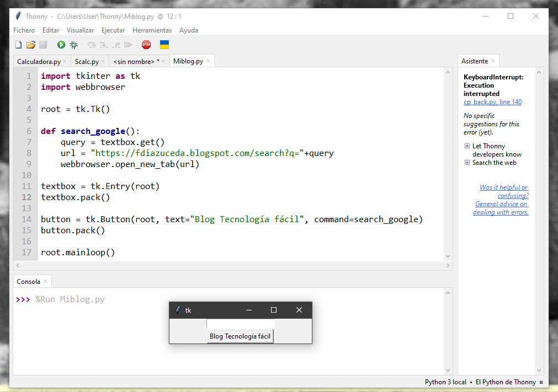Click the Step out debug icon
Viewport: 558px width, 392px height.
click(116, 45)
